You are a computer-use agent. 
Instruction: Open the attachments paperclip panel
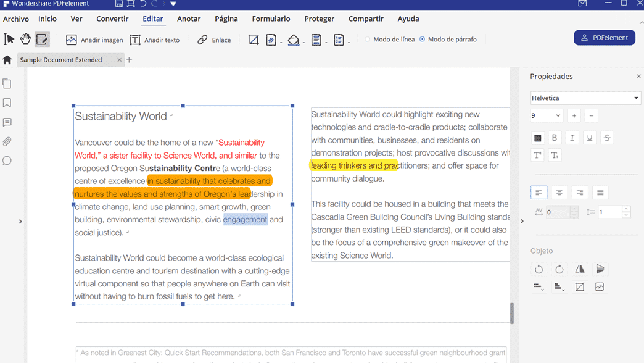pos(7,141)
